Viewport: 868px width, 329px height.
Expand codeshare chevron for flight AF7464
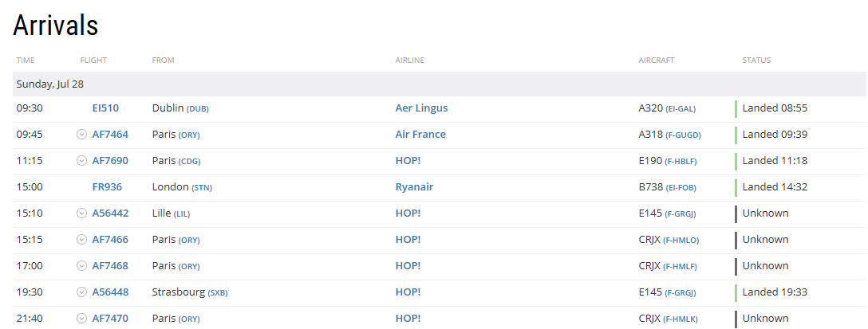click(x=82, y=135)
